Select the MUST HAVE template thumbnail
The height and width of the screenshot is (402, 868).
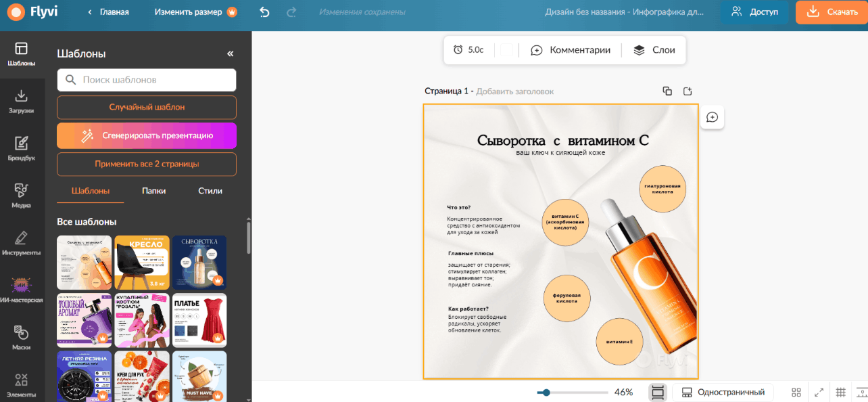(x=199, y=376)
